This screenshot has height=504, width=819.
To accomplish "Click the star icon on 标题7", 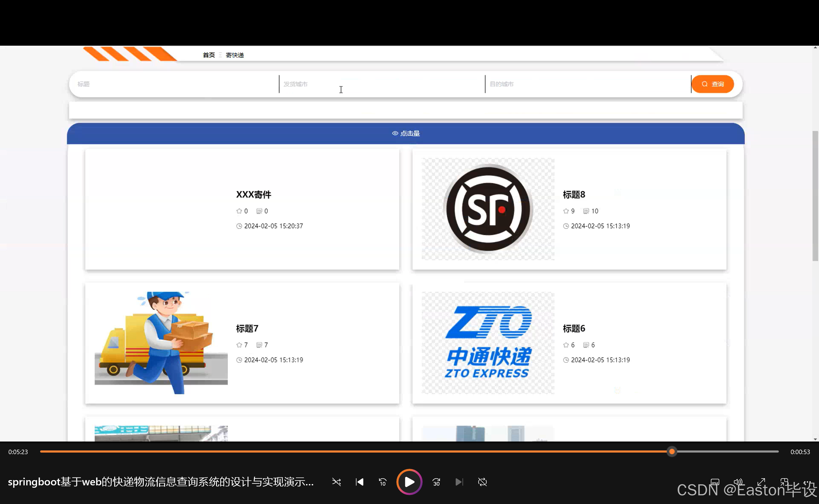I will pos(239,345).
